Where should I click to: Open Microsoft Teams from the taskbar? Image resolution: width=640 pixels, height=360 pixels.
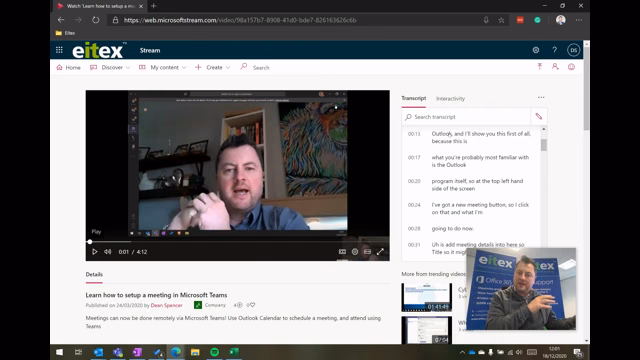tap(118, 352)
